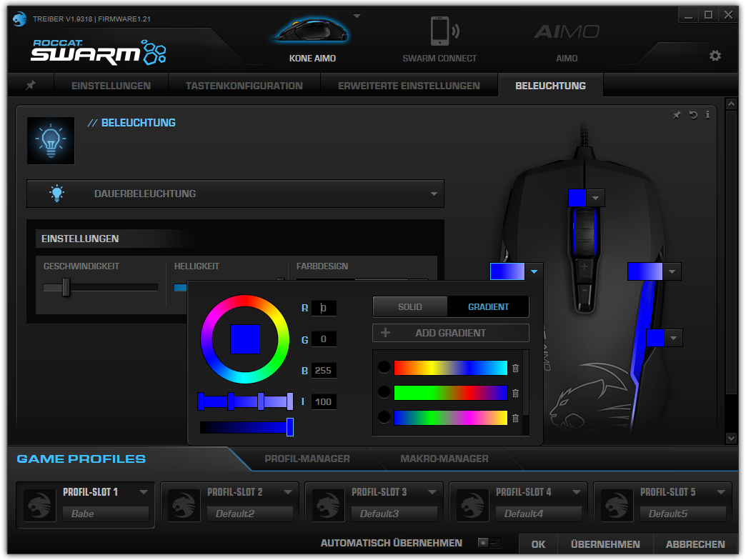
Task: Select the Kone AIMO mouse device icon
Action: (312, 32)
